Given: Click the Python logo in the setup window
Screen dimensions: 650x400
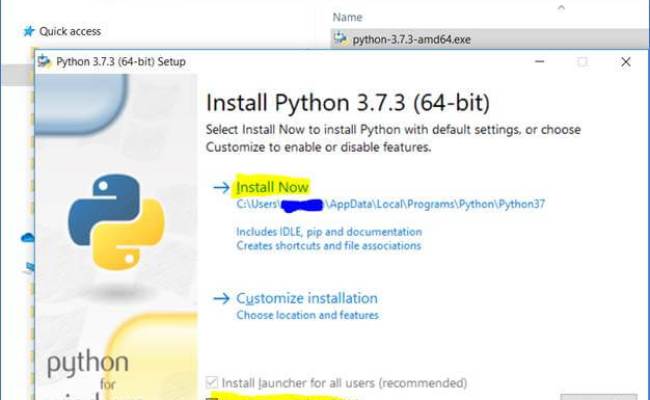Looking at the screenshot, I should click(116, 222).
